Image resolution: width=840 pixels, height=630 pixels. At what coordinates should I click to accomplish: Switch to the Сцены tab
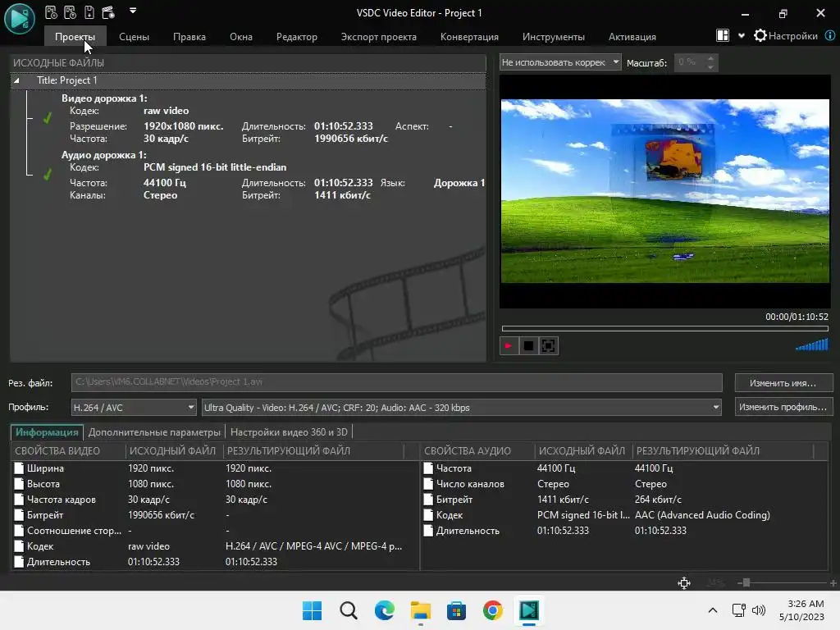(x=134, y=36)
